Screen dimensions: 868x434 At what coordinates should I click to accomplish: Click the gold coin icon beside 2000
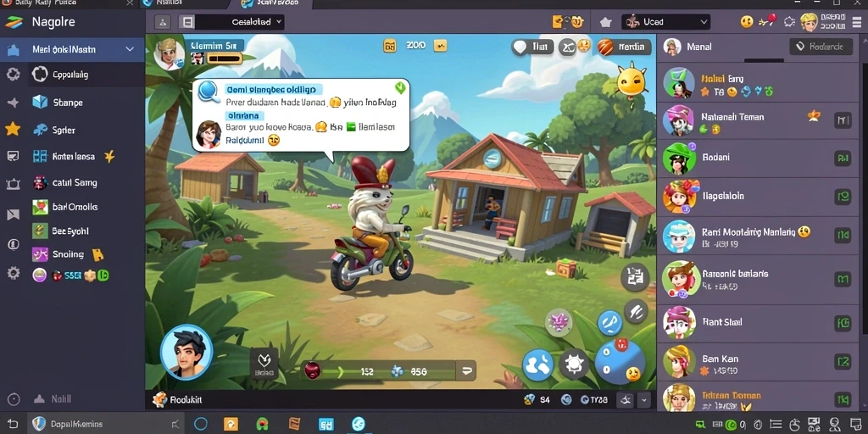[390, 46]
